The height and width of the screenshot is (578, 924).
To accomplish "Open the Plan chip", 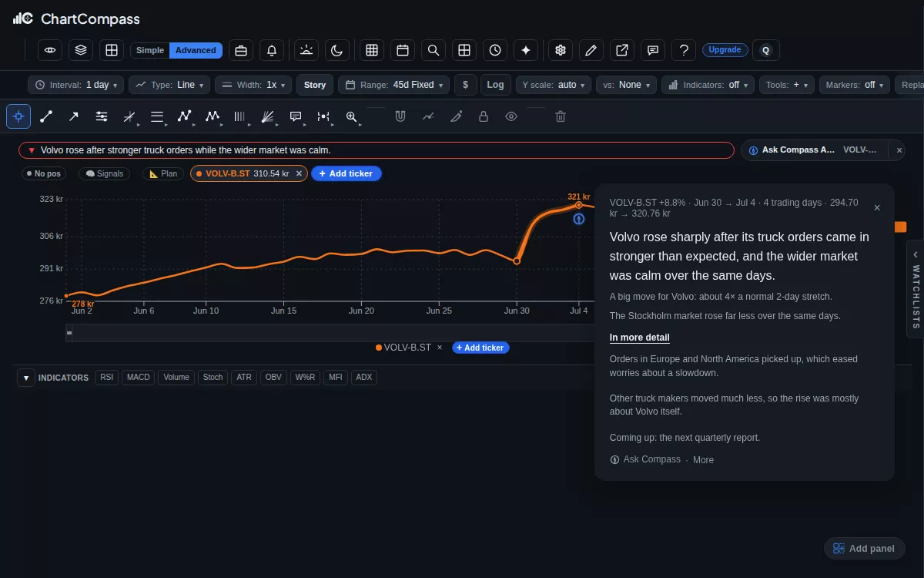I will coord(163,173).
